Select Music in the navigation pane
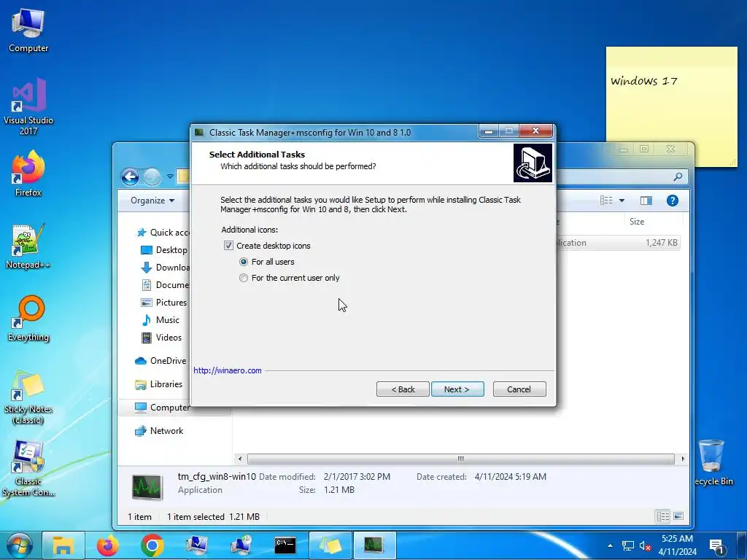747x560 pixels. pyautogui.click(x=160, y=320)
